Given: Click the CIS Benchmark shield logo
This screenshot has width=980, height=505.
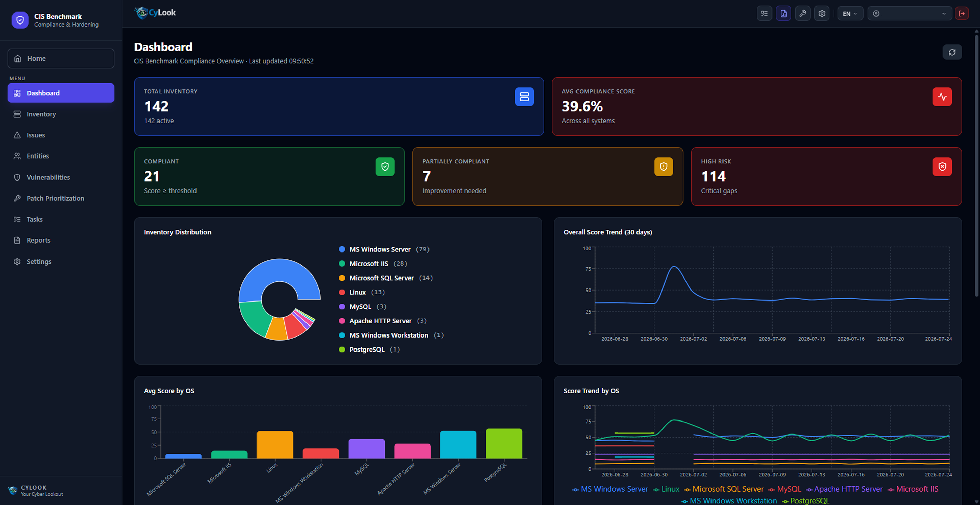Looking at the screenshot, I should (20, 20).
